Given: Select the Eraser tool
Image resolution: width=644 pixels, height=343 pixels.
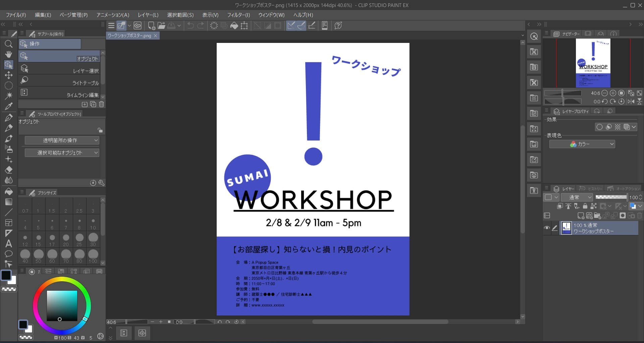Looking at the screenshot, I should click(9, 170).
